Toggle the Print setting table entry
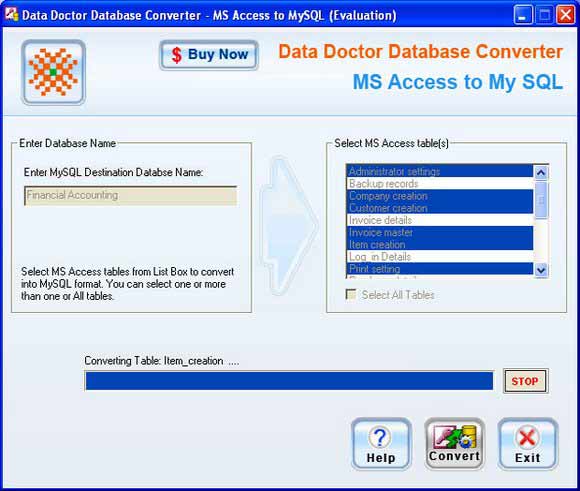580x491 pixels. (x=440, y=269)
